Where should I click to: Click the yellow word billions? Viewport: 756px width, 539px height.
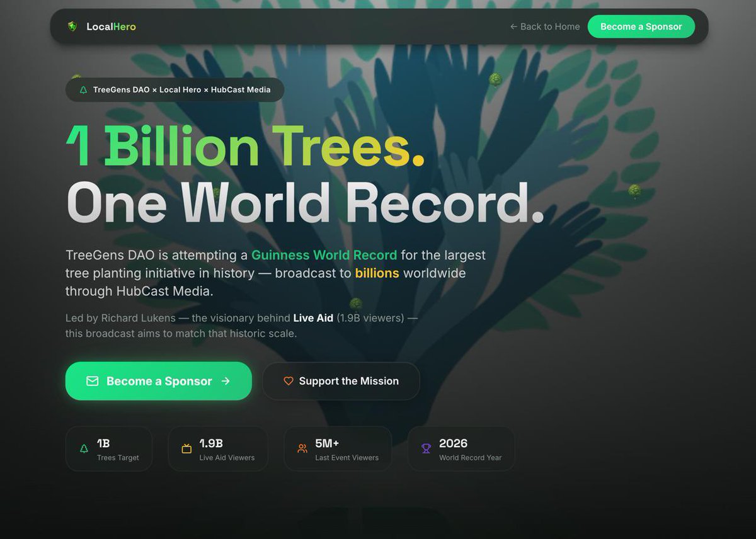pyautogui.click(x=377, y=273)
